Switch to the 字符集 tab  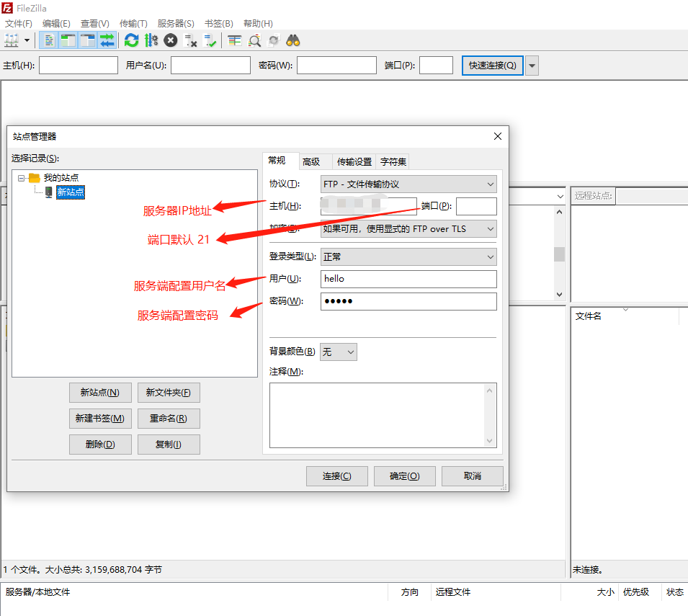(x=393, y=162)
